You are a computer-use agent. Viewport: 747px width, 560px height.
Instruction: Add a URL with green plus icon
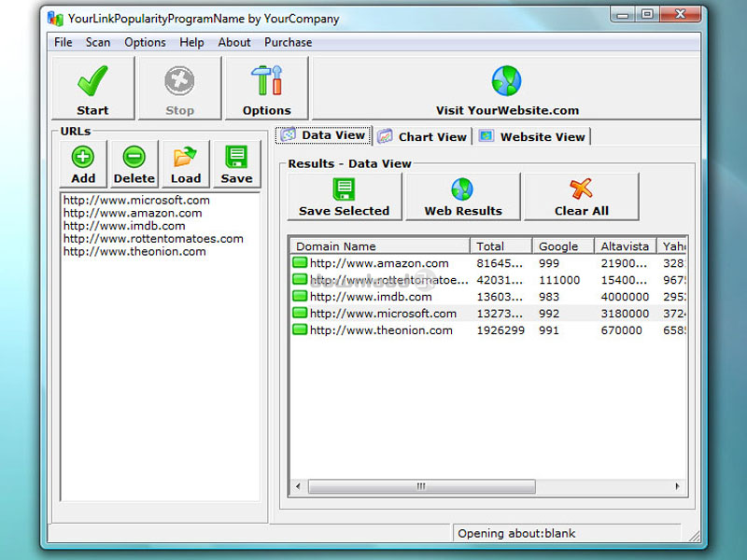pos(83,164)
